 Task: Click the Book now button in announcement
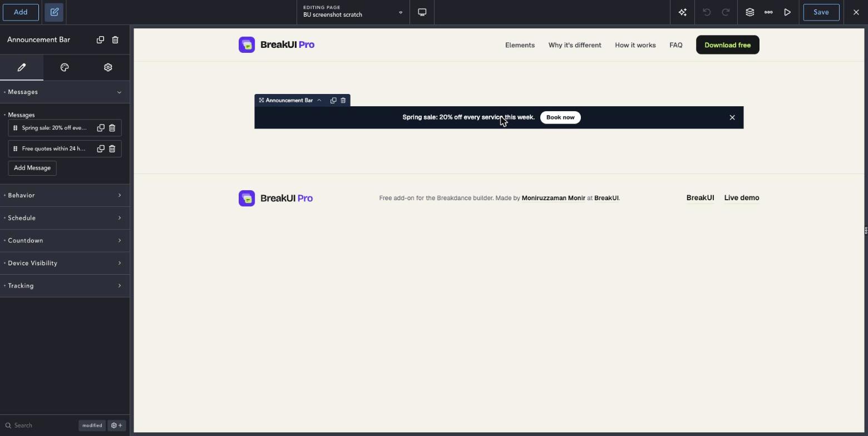click(560, 117)
